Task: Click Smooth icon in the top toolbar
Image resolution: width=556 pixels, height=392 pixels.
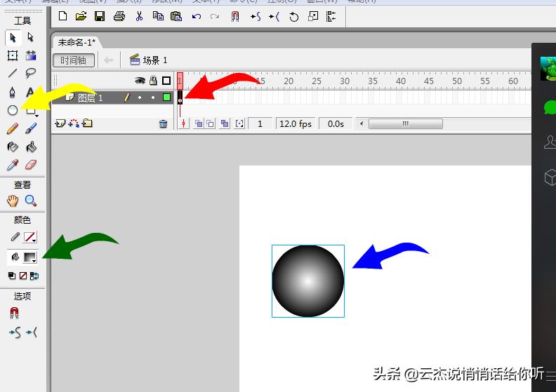Action: pyautogui.click(x=256, y=16)
